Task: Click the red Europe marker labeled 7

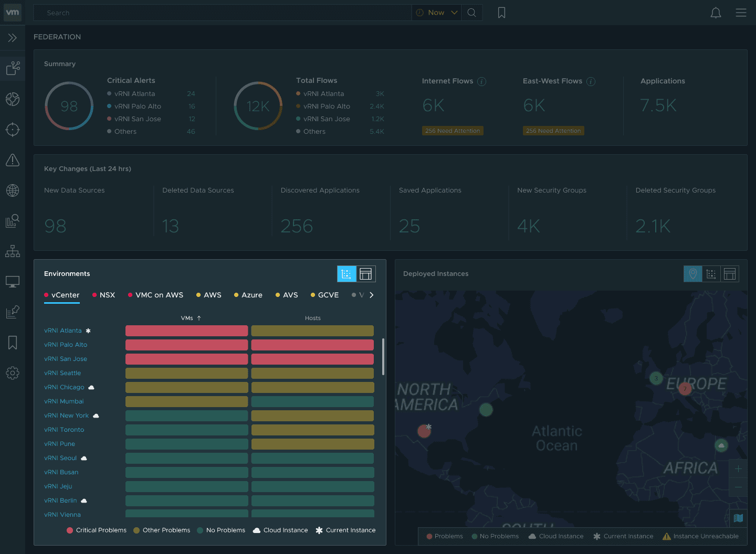Action: 685,389
